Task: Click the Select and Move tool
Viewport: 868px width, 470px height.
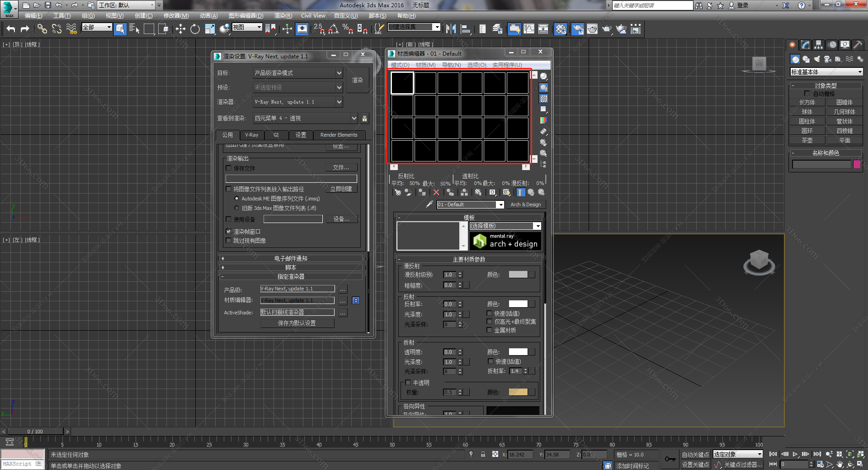Action: (x=180, y=29)
